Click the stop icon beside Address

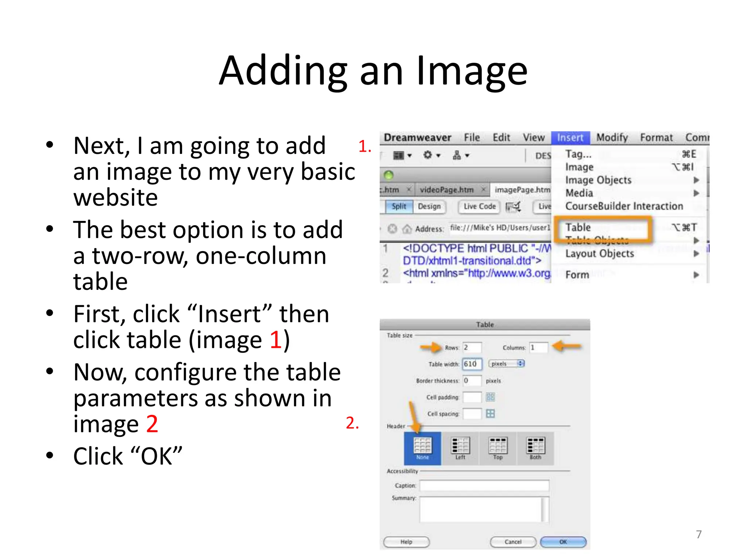392,229
